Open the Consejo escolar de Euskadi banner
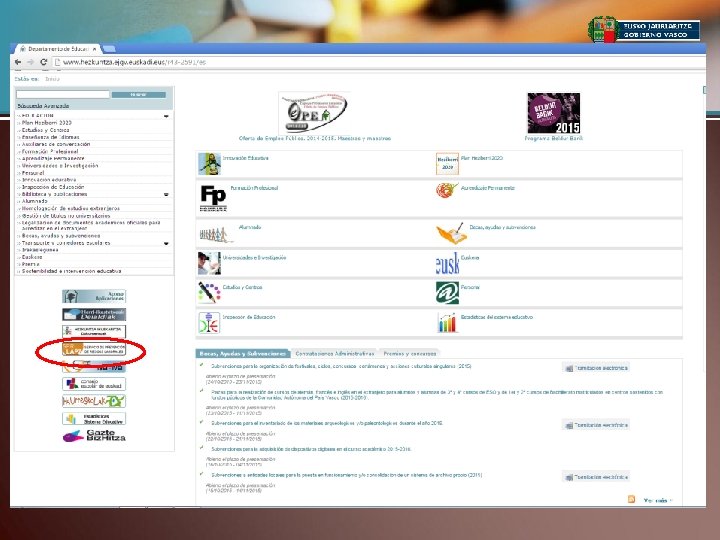Image resolution: width=720 pixels, height=540 pixels. pos(94,384)
